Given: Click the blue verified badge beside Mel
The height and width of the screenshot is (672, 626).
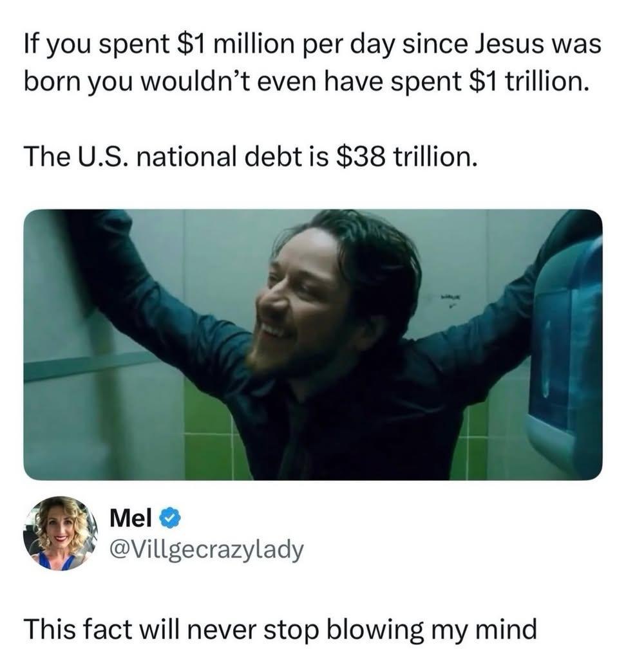Looking at the screenshot, I should (x=170, y=519).
